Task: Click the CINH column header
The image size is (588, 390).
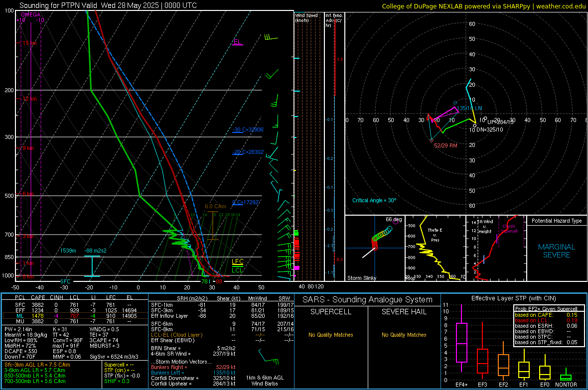Action: pyautogui.click(x=57, y=297)
